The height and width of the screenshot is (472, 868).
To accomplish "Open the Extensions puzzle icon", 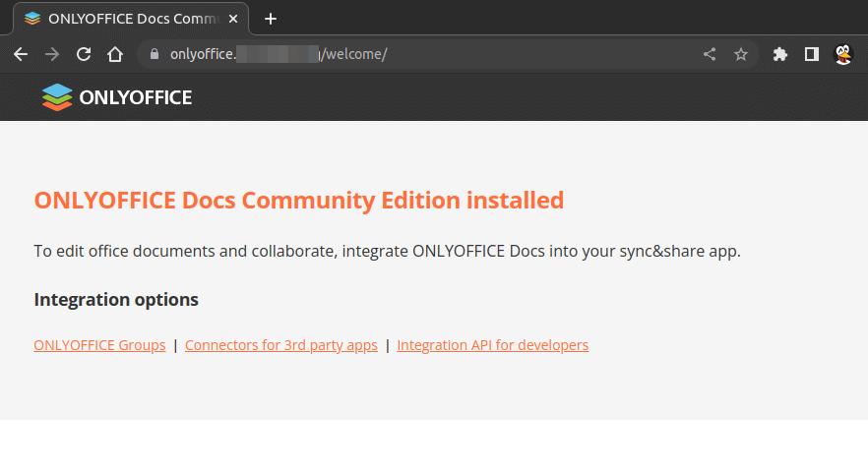I will pyautogui.click(x=780, y=55).
